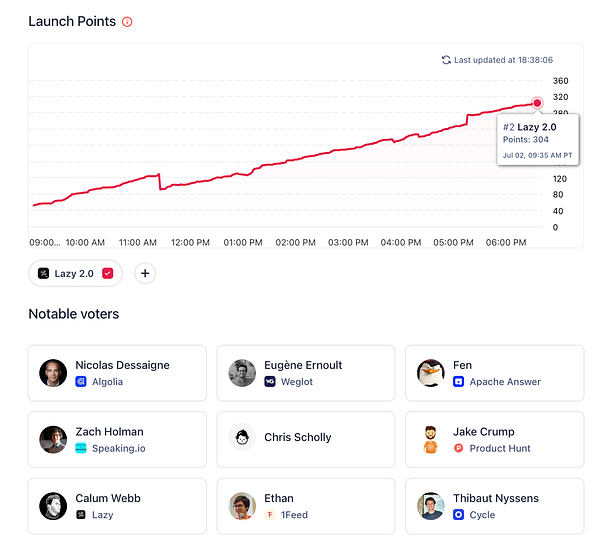Click the 12:00 PM axis label
Image resolution: width=600 pixels, height=540 pixels.
(190, 243)
